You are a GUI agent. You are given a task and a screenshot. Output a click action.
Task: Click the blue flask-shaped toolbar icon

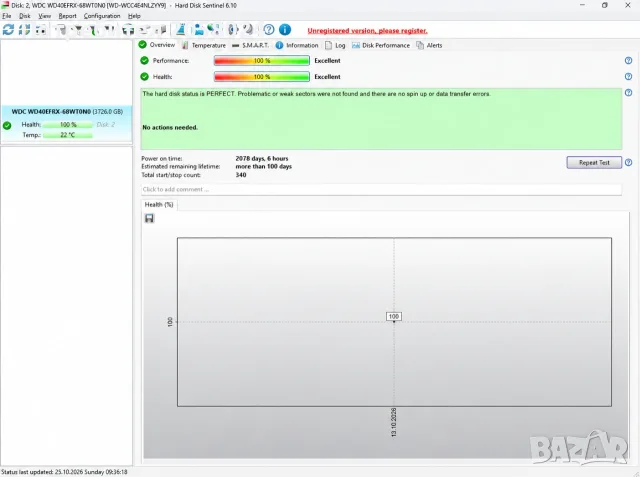[180, 29]
